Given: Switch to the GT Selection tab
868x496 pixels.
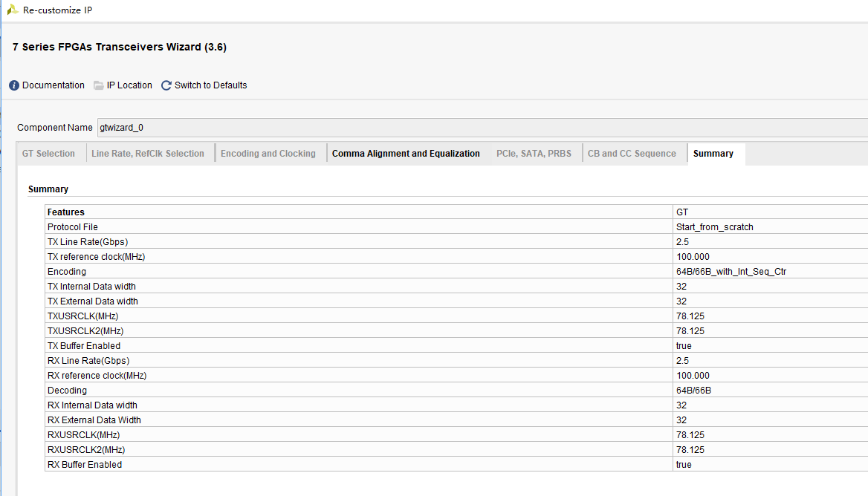Looking at the screenshot, I should point(49,154).
